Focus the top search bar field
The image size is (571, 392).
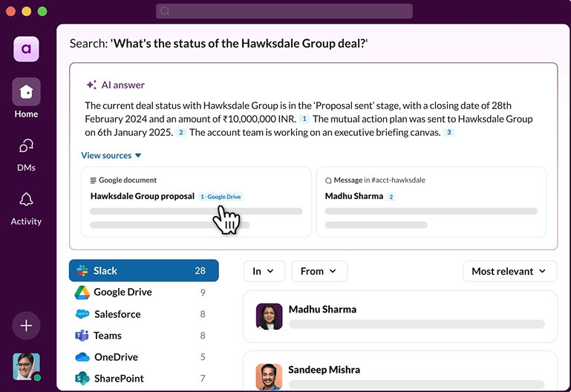click(284, 11)
